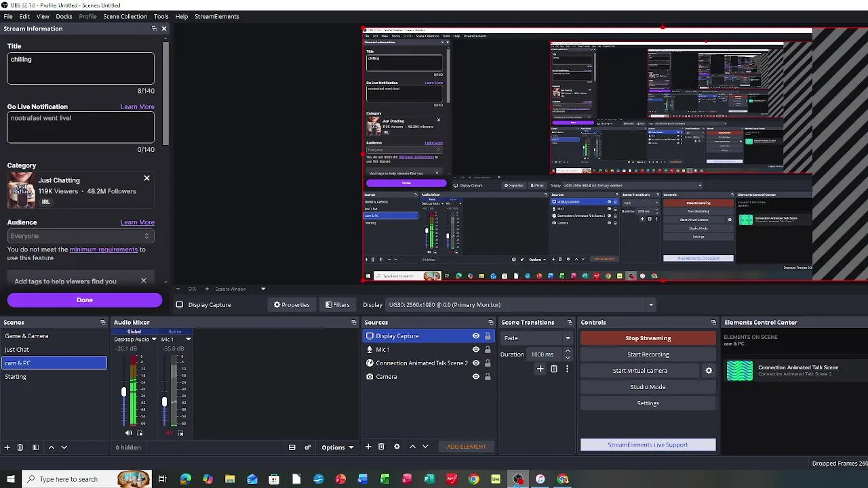Screen dimensions: 868x488
Task: Click the Stop Streaming button
Action: (648, 338)
